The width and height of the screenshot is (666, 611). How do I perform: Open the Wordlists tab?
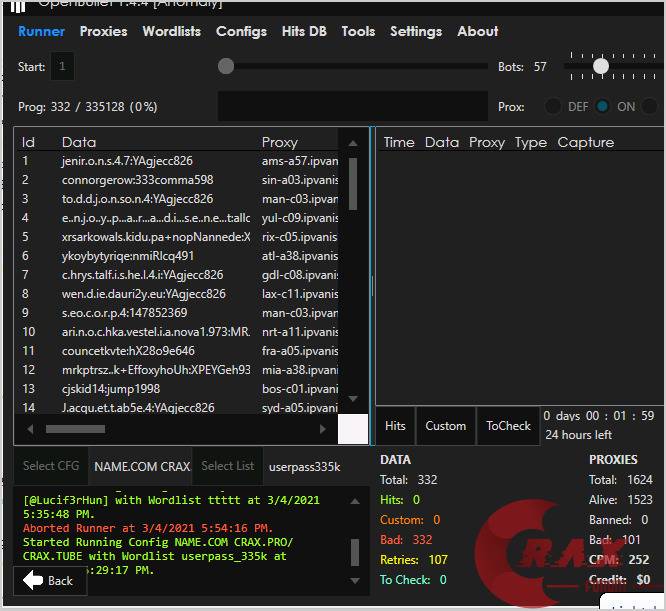pos(172,31)
